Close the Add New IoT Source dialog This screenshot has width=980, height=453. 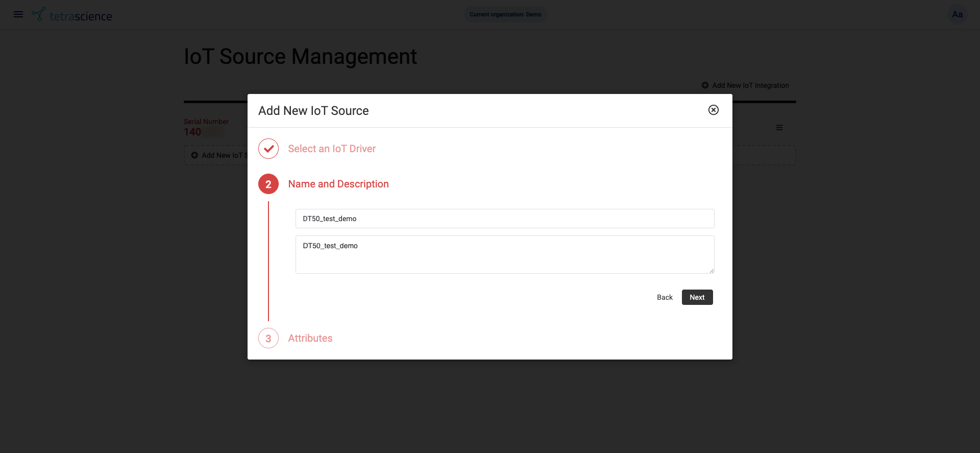[x=714, y=110]
